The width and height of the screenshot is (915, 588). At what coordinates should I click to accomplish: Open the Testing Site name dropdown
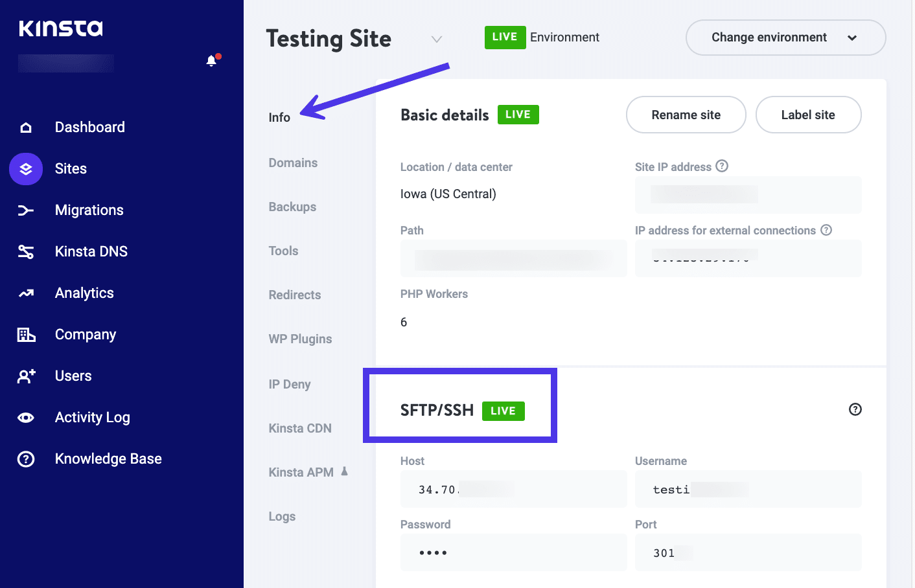pos(436,39)
